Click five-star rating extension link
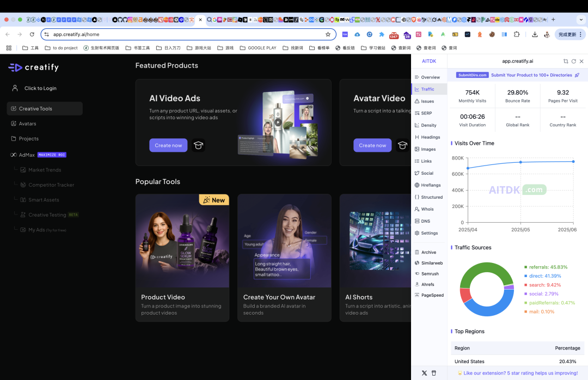 518,373
